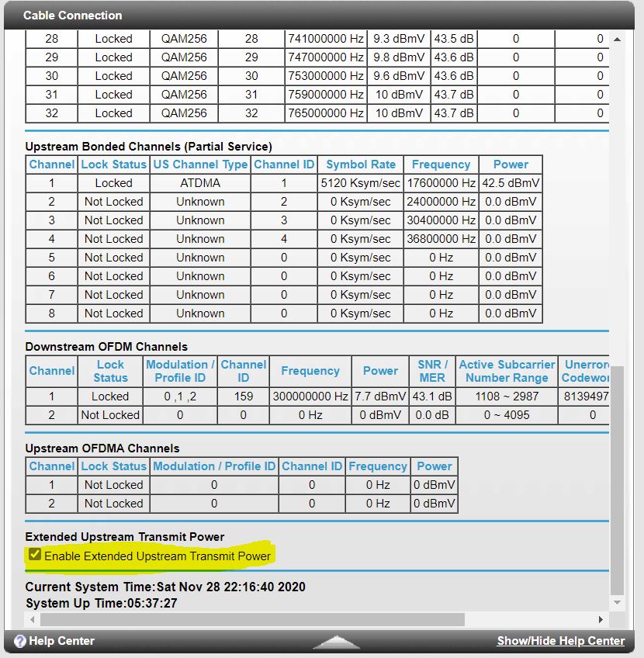The height and width of the screenshot is (658, 644).
Task: Click the scrollbar down arrow
Action: pyautogui.click(x=618, y=603)
